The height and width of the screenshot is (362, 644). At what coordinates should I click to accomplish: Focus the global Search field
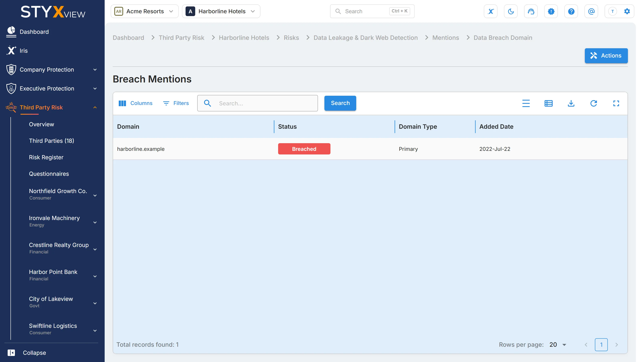(x=372, y=11)
